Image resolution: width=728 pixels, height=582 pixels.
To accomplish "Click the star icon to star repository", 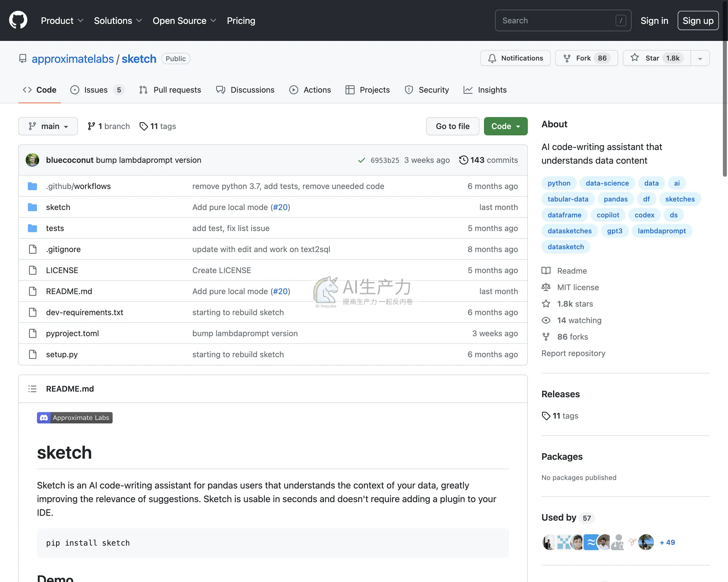I will [x=635, y=58].
